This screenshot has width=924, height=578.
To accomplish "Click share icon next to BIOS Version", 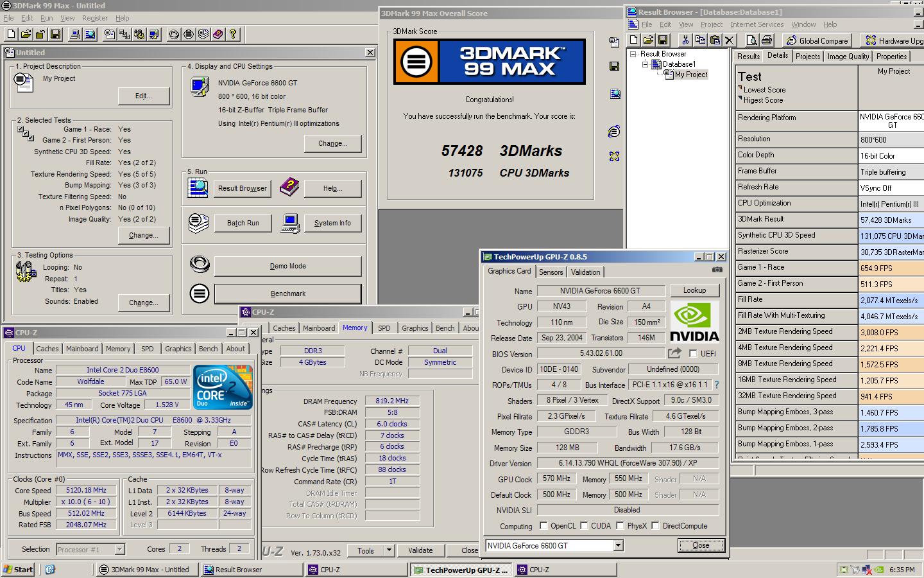I will [x=674, y=353].
